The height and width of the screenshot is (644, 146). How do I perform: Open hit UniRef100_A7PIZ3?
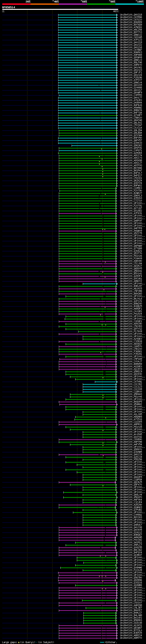pos(131,40)
